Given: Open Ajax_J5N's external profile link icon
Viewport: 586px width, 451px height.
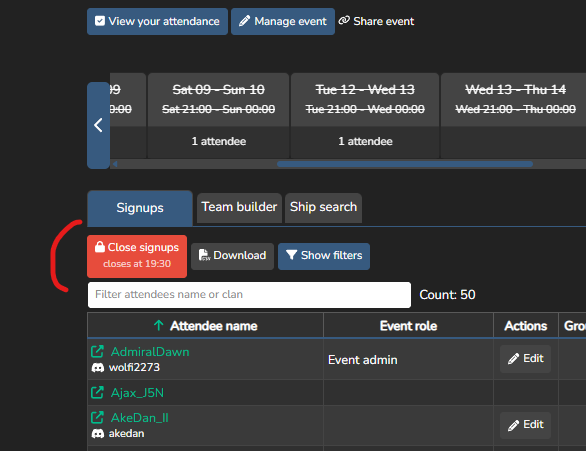Looking at the screenshot, I should (98, 392).
